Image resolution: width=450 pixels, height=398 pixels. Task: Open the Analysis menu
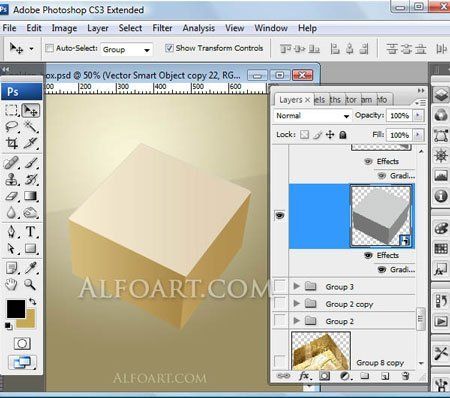pos(199,28)
